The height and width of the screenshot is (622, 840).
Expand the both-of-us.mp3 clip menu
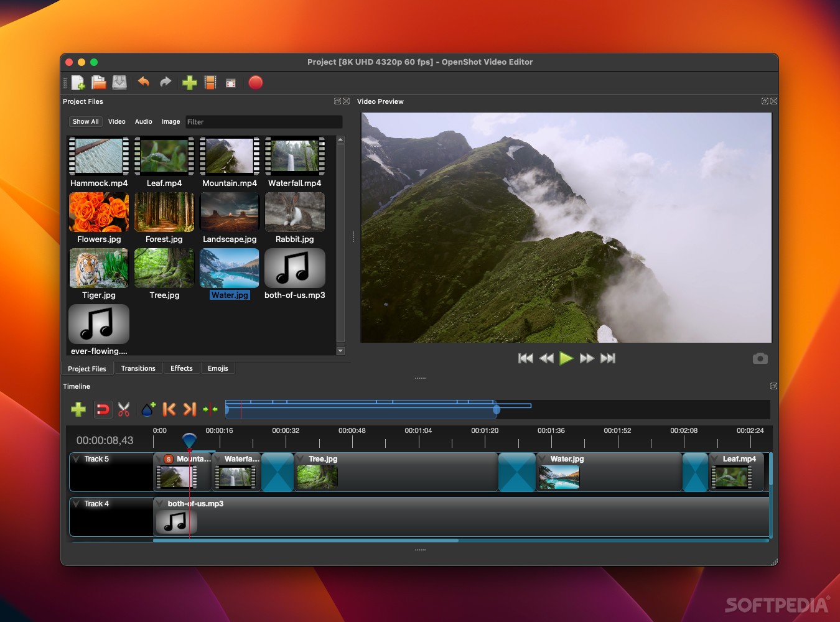pos(160,503)
